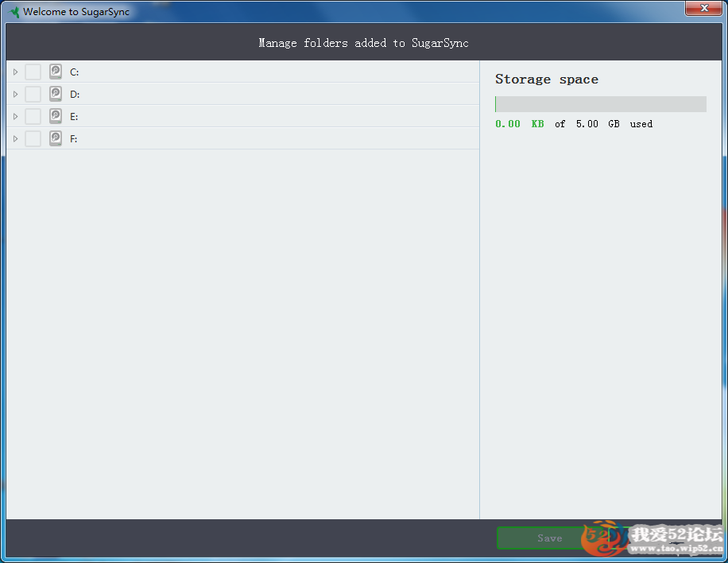Screen dimensions: 728x563
Task: Select the F: drive label
Action: click(73, 139)
